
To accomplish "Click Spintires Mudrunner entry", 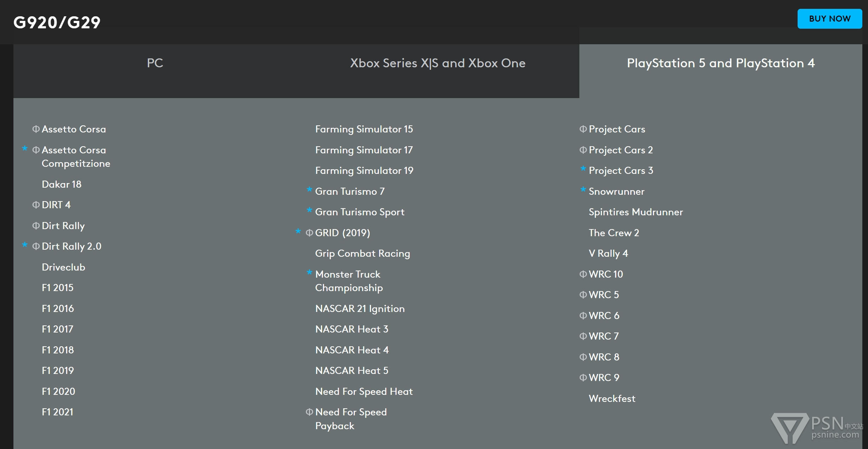I will (x=636, y=212).
